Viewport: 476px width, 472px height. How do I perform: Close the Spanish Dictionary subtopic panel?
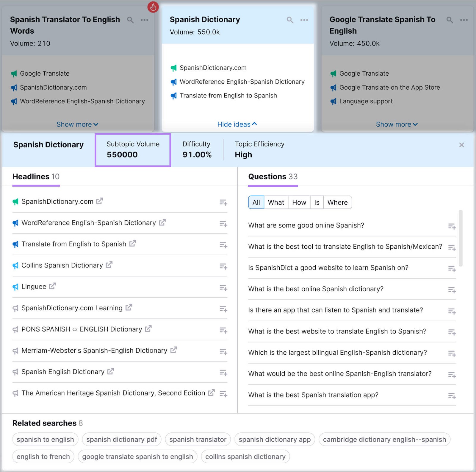[461, 145]
